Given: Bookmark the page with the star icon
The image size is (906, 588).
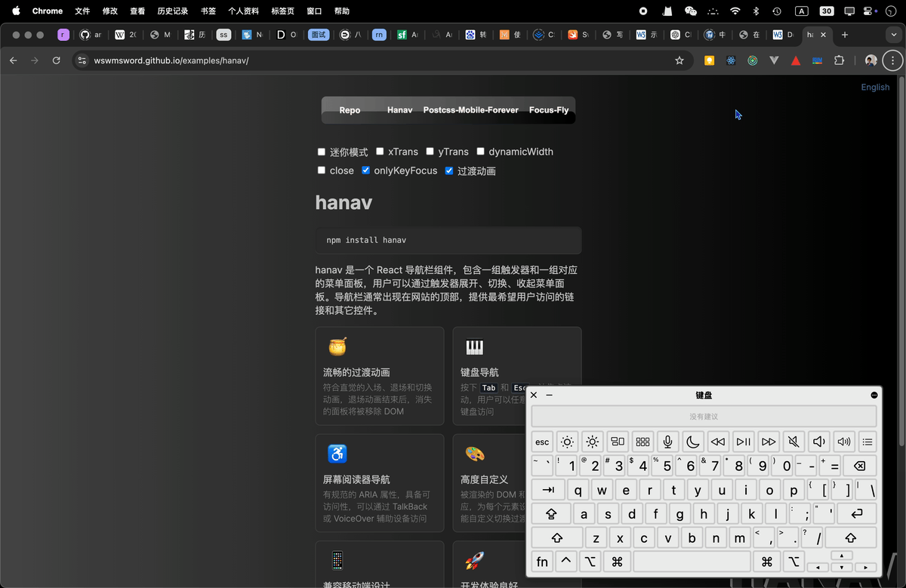Looking at the screenshot, I should 679,60.
